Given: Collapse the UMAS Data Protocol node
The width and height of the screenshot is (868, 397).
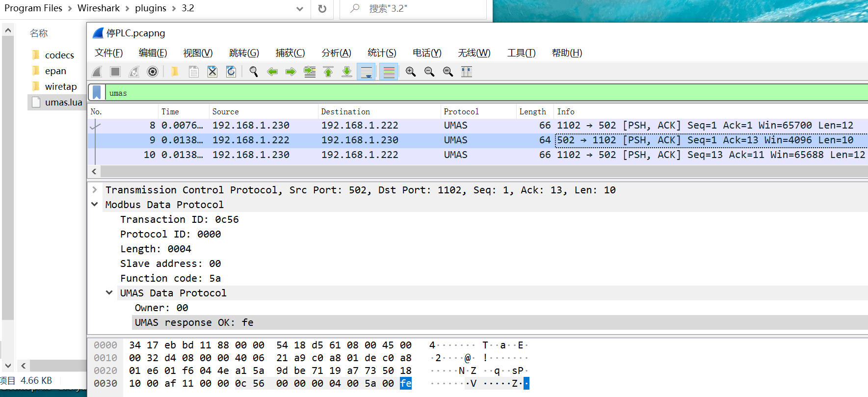Looking at the screenshot, I should coord(109,293).
